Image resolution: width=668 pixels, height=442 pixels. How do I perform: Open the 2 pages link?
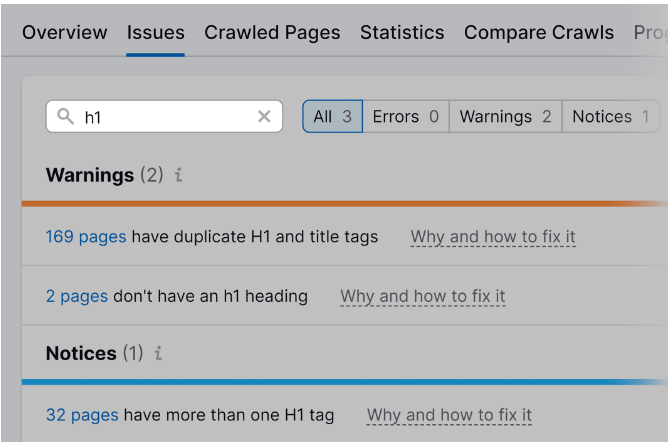pyautogui.click(x=77, y=296)
